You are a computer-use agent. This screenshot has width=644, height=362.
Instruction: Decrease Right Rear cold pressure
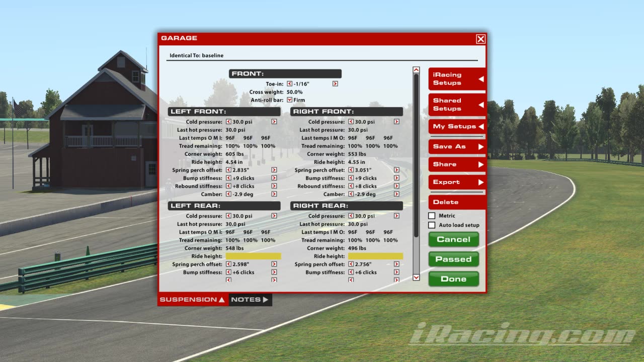(351, 216)
